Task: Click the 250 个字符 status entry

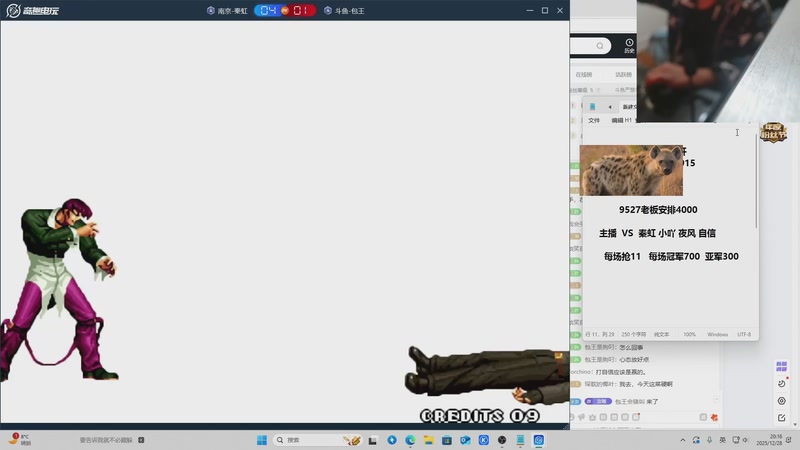Action: pos(634,335)
